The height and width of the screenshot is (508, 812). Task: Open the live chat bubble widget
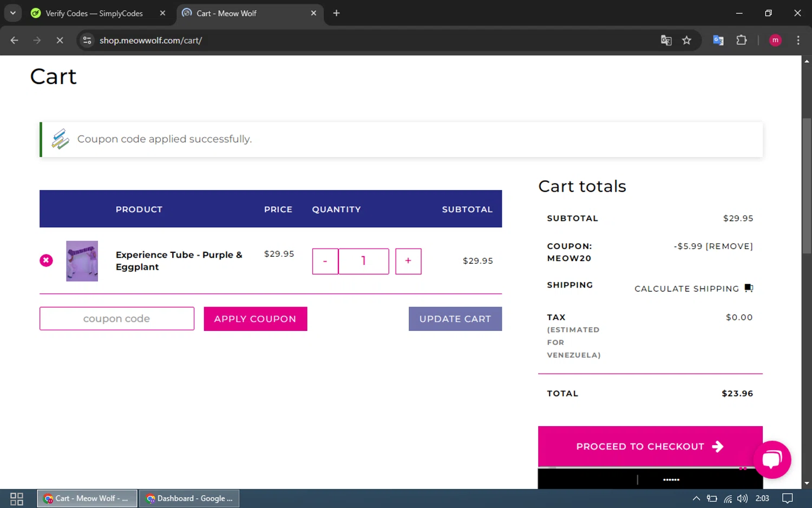772,459
